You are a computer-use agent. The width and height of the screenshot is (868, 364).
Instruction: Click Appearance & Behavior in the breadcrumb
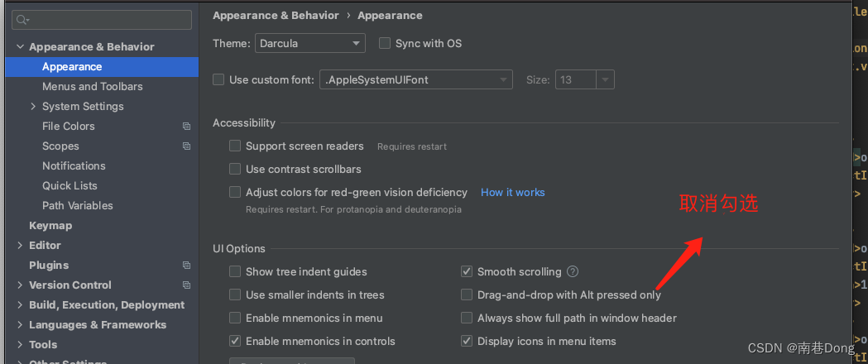click(x=276, y=16)
